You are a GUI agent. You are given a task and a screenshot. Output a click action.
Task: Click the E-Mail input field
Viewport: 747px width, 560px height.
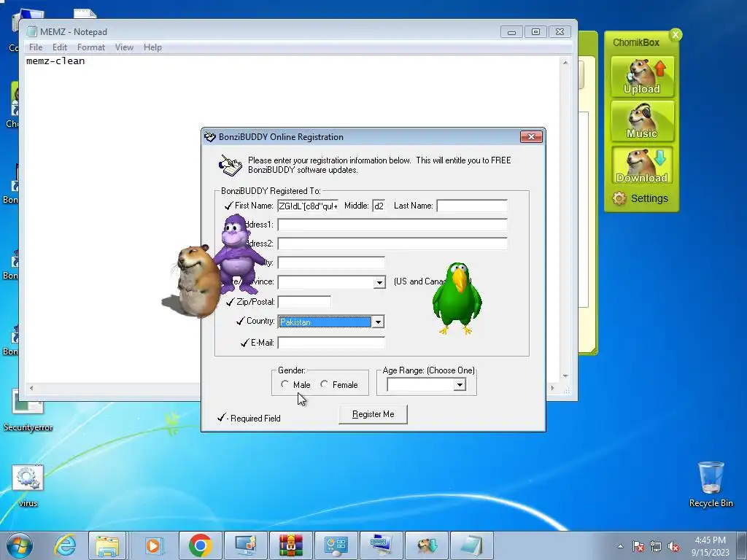pyautogui.click(x=331, y=343)
